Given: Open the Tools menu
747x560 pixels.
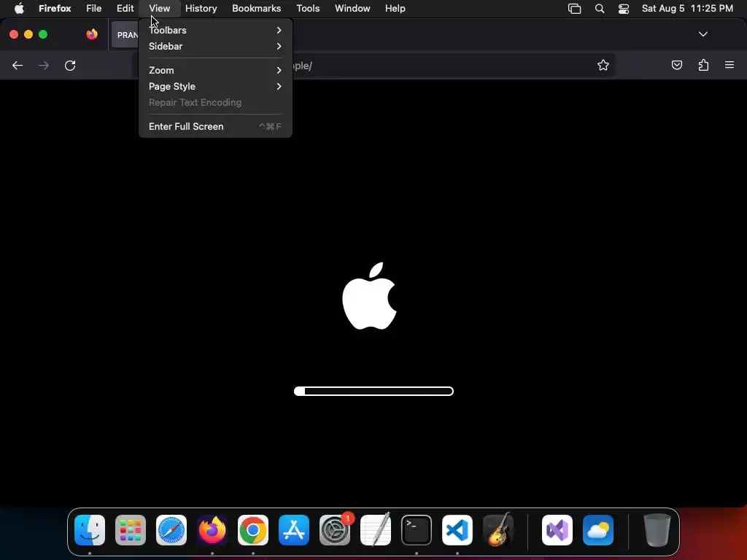Looking at the screenshot, I should pyautogui.click(x=308, y=9).
